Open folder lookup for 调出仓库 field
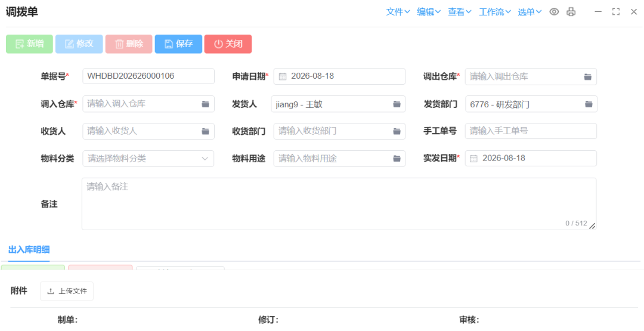The height and width of the screenshot is (331, 644). tap(588, 77)
